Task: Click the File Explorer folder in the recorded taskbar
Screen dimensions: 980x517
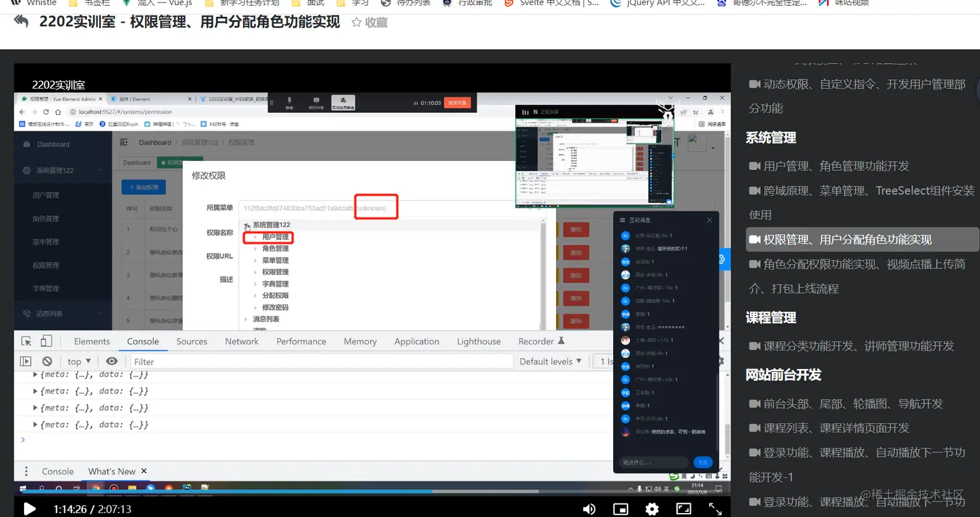Action: 132,488
